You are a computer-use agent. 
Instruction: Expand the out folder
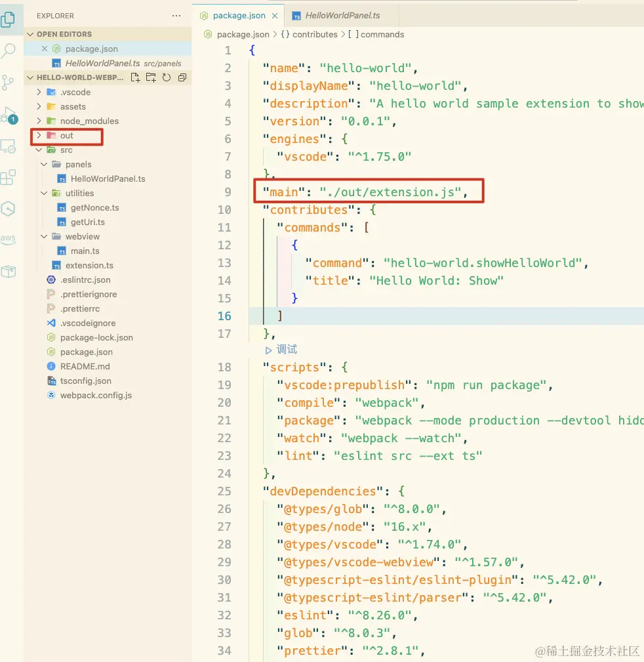(66, 136)
